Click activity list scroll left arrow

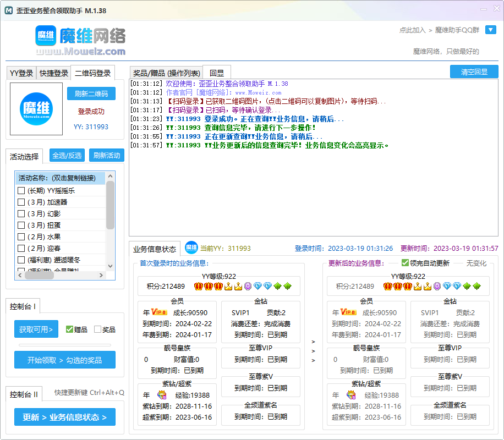20,275
